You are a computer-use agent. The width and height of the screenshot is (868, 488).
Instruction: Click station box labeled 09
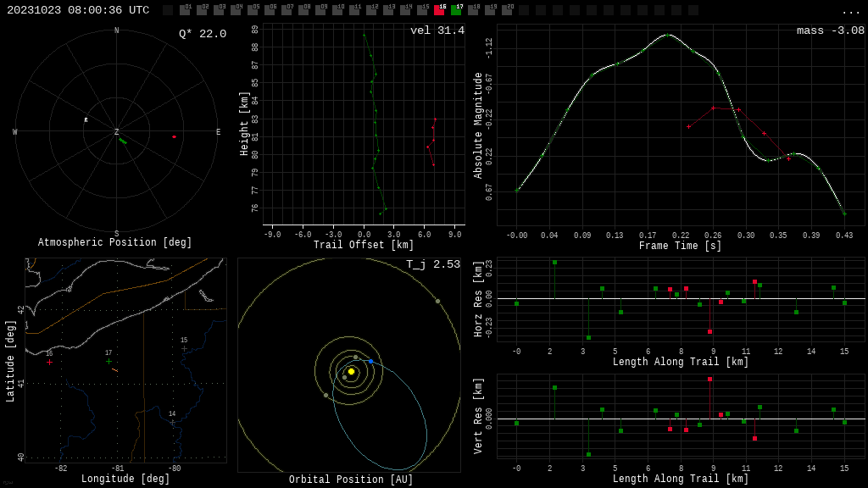320,9
